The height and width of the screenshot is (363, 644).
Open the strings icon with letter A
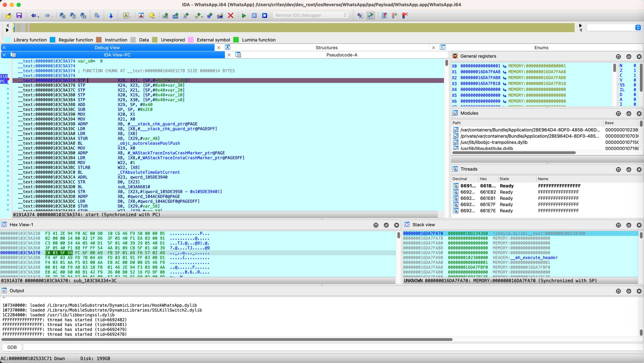[126, 16]
